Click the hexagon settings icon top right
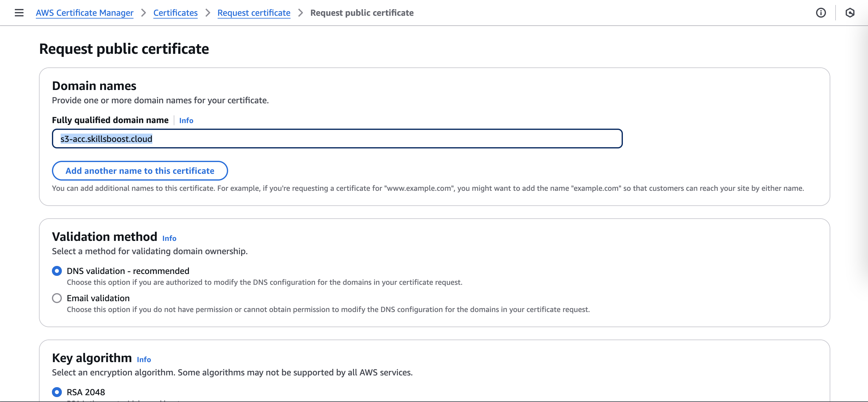The width and height of the screenshot is (868, 402). [x=850, y=13]
